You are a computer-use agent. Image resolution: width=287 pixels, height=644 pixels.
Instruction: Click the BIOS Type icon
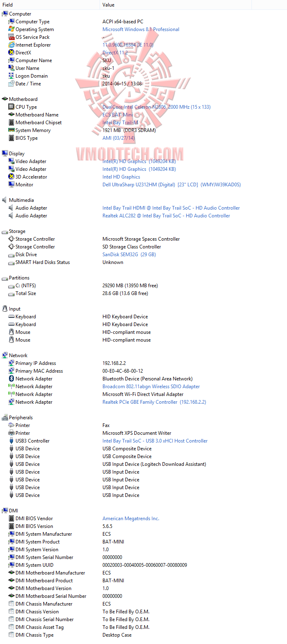[11, 138]
